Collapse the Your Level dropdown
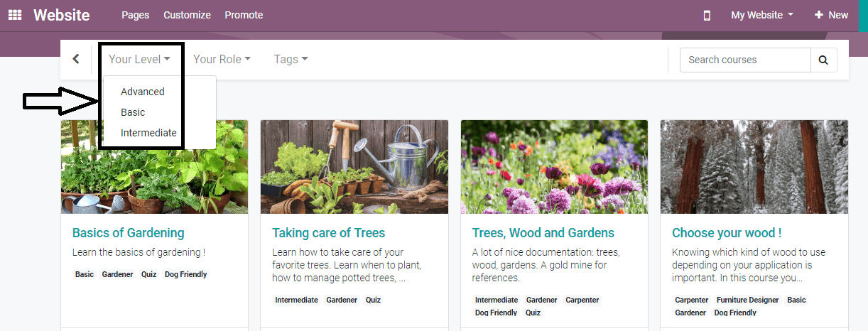Screen dimensions: 868x331 point(139,60)
